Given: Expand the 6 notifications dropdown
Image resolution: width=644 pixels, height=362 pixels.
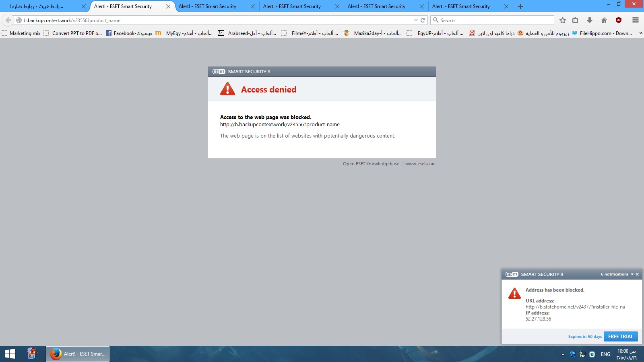Looking at the screenshot, I should (617, 274).
